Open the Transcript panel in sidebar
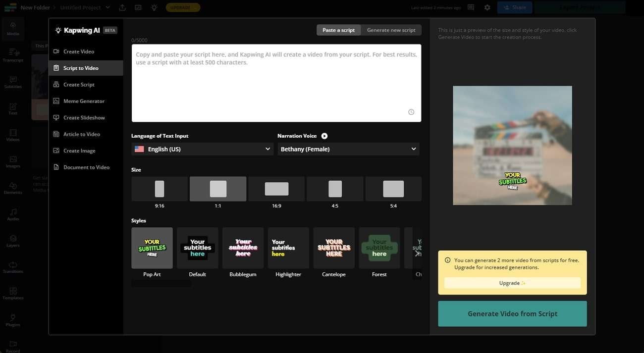The width and height of the screenshot is (644, 353). coord(13,55)
